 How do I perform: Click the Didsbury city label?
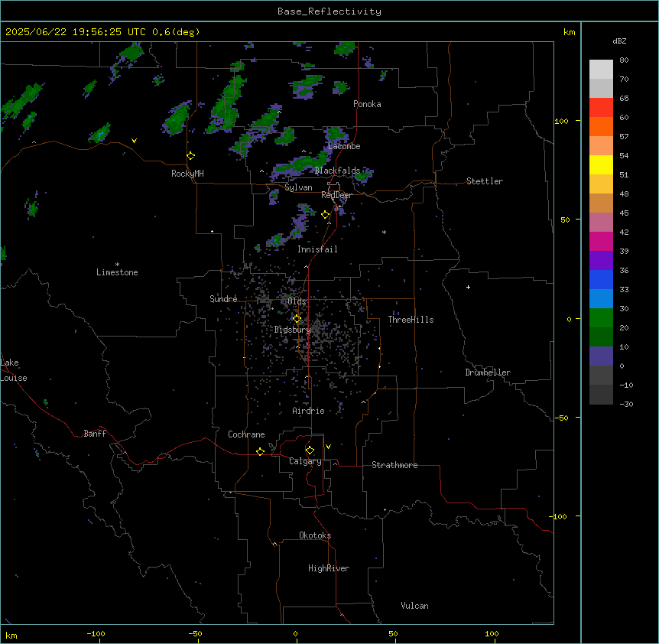[x=292, y=330]
